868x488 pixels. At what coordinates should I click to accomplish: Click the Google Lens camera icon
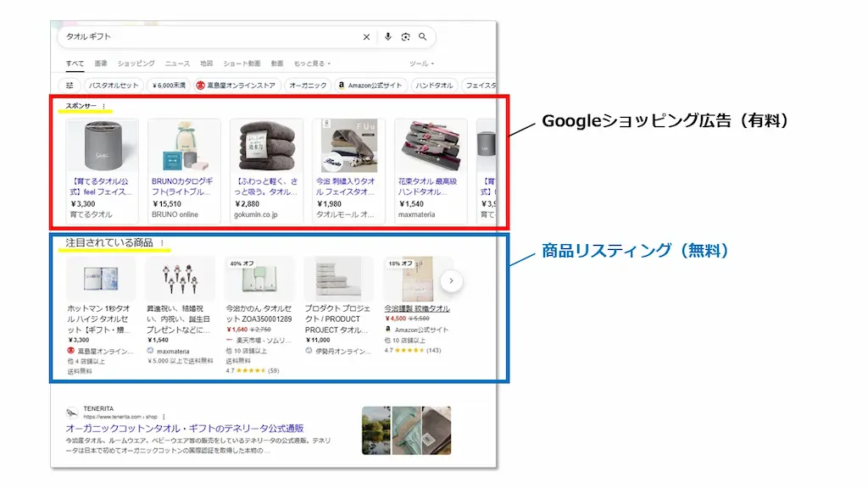(x=406, y=36)
